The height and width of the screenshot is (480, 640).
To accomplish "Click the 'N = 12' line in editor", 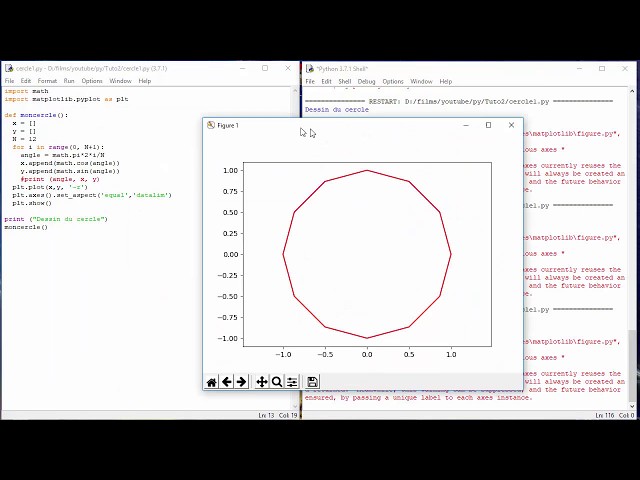I will [24, 139].
